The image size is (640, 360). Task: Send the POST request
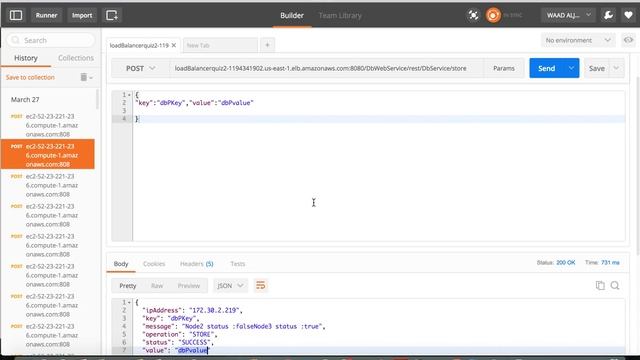[547, 68]
